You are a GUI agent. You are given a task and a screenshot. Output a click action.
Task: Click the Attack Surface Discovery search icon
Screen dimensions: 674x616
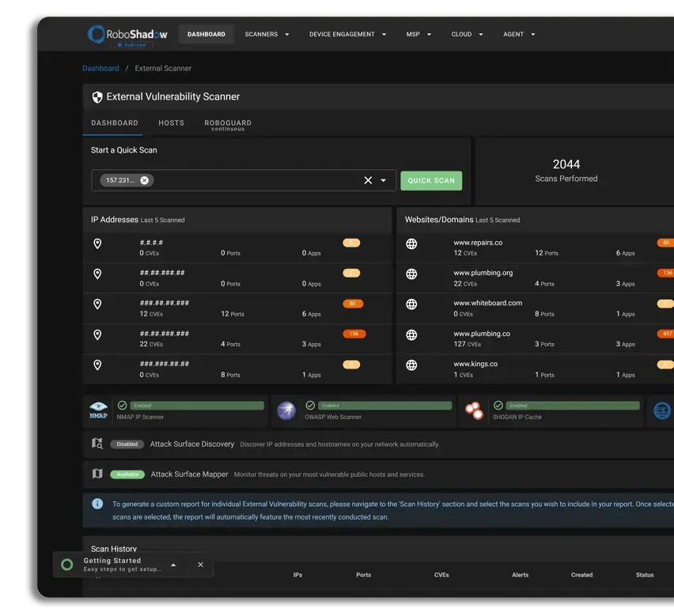click(x=97, y=444)
